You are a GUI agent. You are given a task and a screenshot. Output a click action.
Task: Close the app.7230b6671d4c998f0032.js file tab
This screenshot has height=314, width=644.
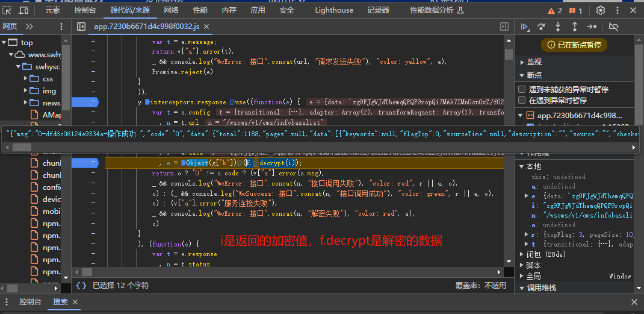(206, 27)
